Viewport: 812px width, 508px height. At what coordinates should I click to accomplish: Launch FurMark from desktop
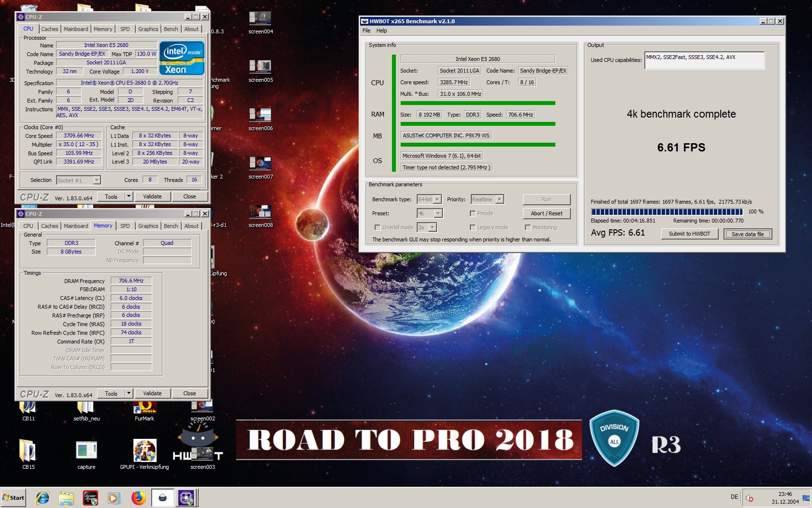(145, 411)
